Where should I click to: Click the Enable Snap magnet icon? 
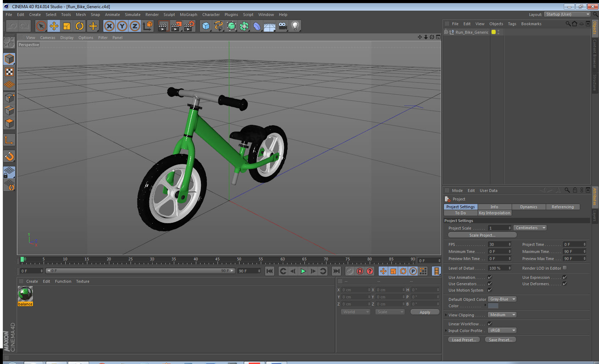[9, 156]
